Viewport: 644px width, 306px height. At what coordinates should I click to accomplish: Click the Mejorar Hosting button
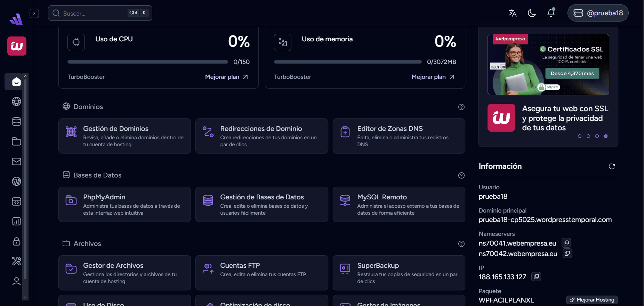592,300
